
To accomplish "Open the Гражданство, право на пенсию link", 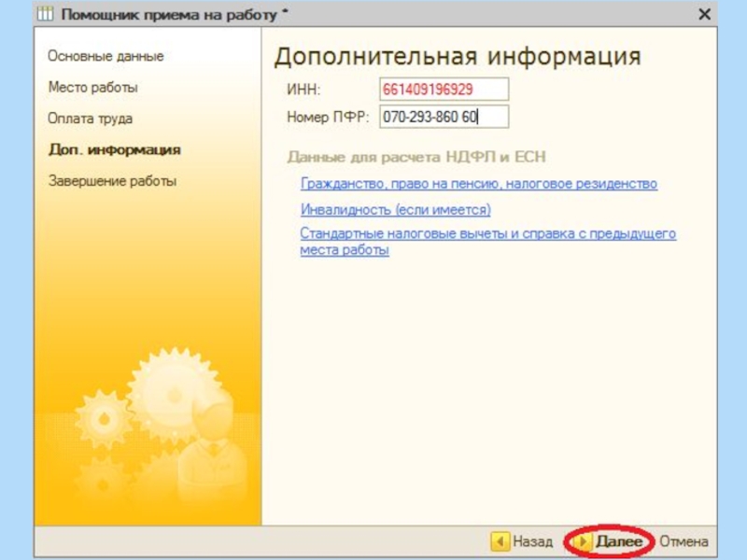I will click(478, 184).
